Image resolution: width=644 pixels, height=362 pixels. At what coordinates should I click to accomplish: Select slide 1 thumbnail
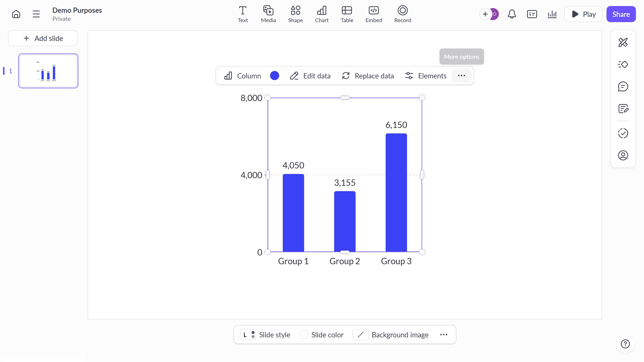click(48, 71)
